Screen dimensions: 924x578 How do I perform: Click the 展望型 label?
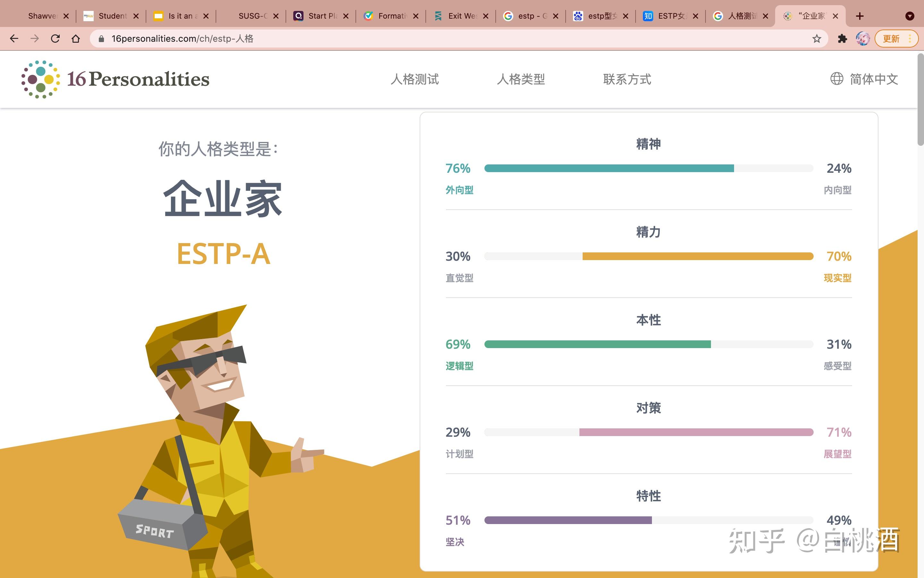[837, 454]
